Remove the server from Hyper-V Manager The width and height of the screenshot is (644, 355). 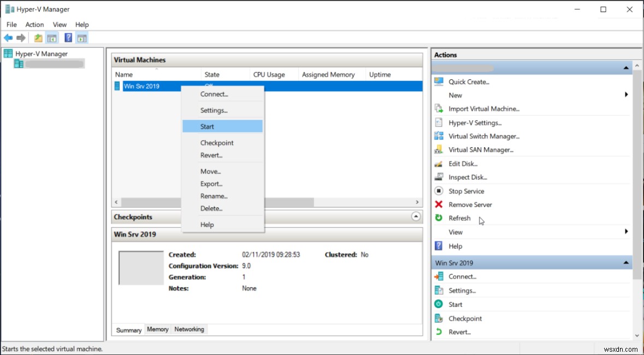[x=470, y=204]
